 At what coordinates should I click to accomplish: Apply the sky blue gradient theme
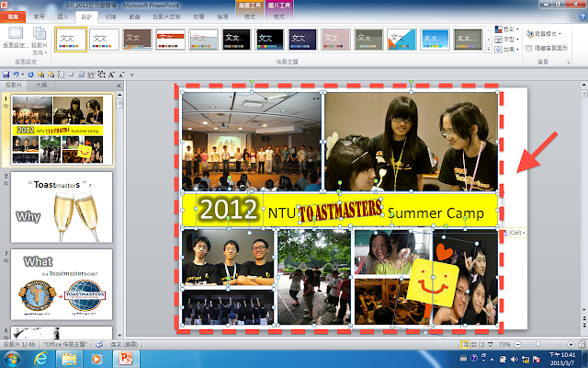tap(435, 39)
